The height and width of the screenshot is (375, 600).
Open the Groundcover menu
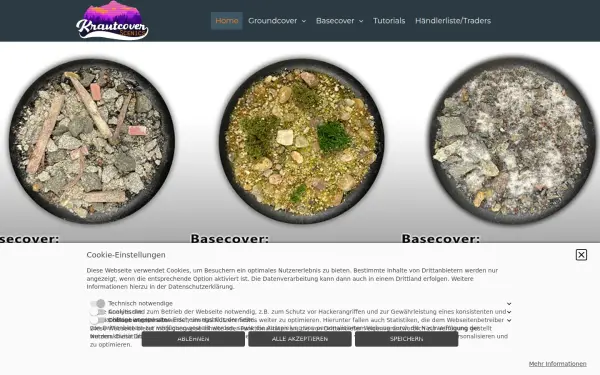[x=272, y=21]
